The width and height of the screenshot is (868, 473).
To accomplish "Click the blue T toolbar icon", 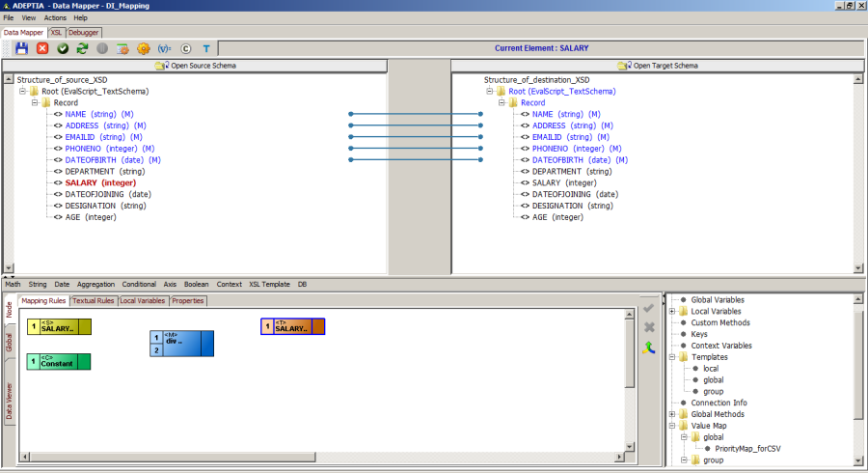I will (x=205, y=47).
